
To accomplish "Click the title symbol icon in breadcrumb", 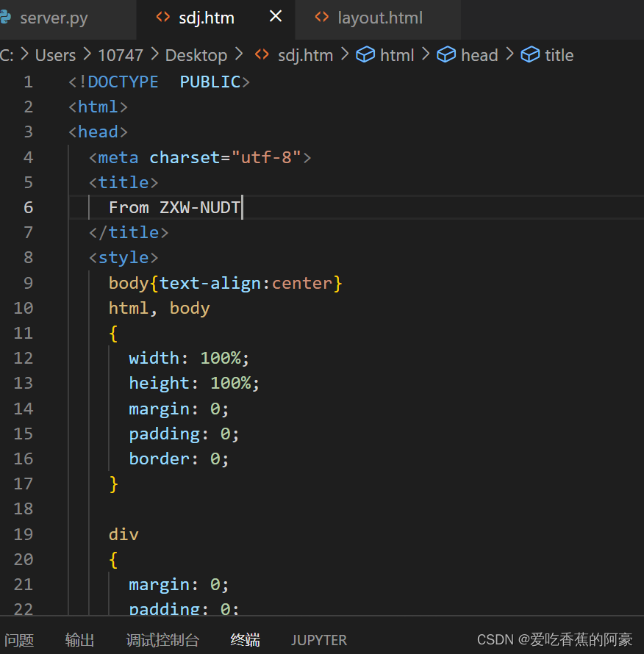I will click(530, 55).
